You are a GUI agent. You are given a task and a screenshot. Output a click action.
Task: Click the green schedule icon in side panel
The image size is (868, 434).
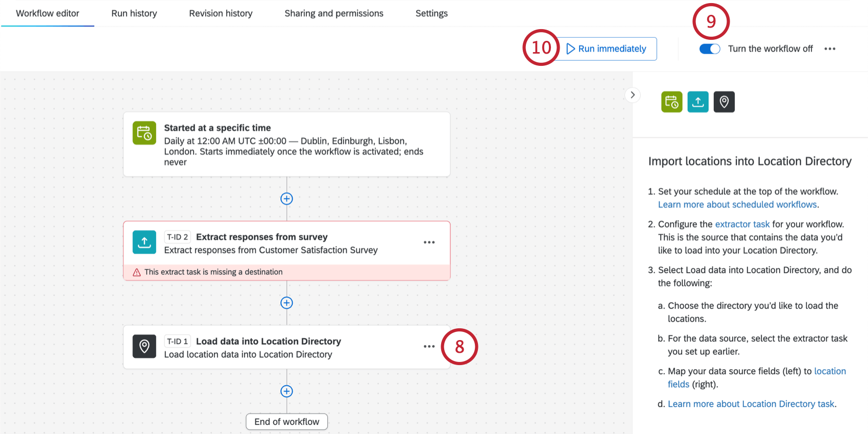(672, 102)
